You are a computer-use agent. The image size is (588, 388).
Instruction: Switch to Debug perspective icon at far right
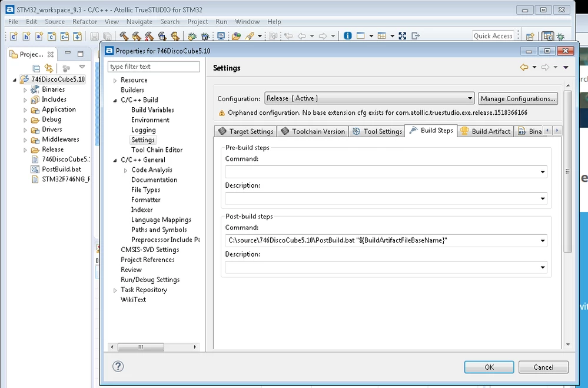click(x=560, y=37)
